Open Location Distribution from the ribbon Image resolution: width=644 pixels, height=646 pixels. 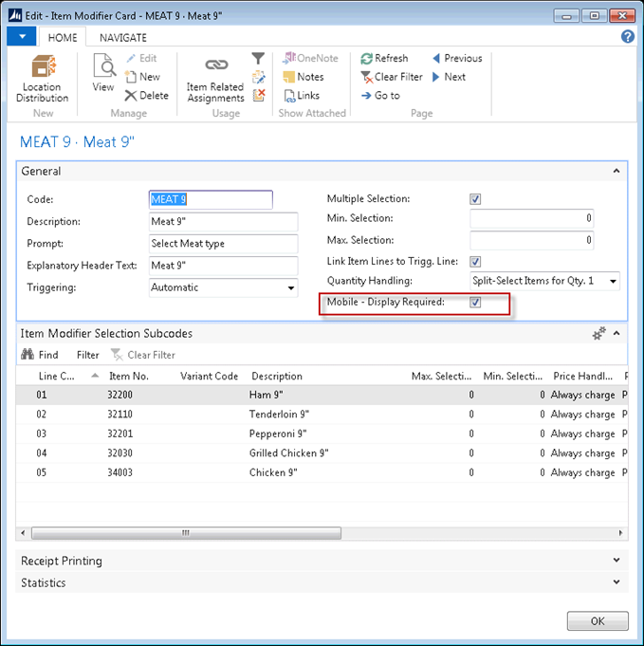pos(42,78)
